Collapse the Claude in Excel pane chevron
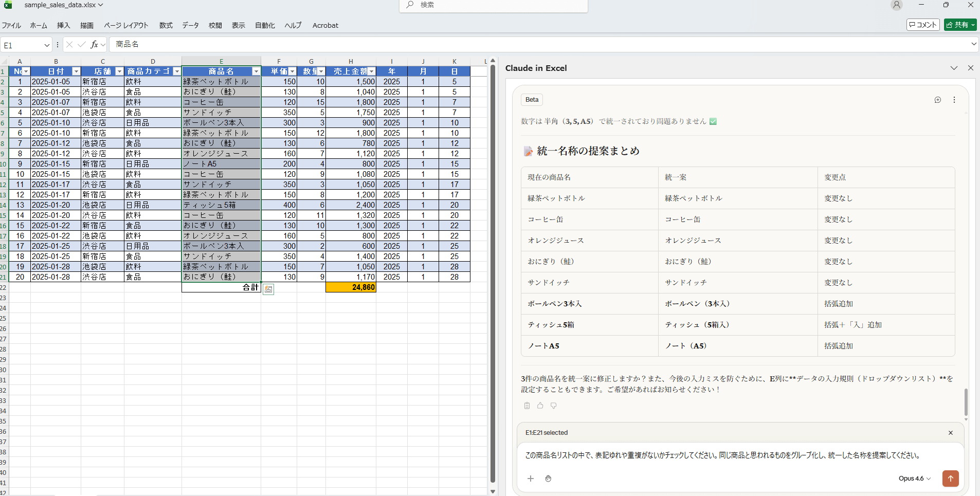 954,68
